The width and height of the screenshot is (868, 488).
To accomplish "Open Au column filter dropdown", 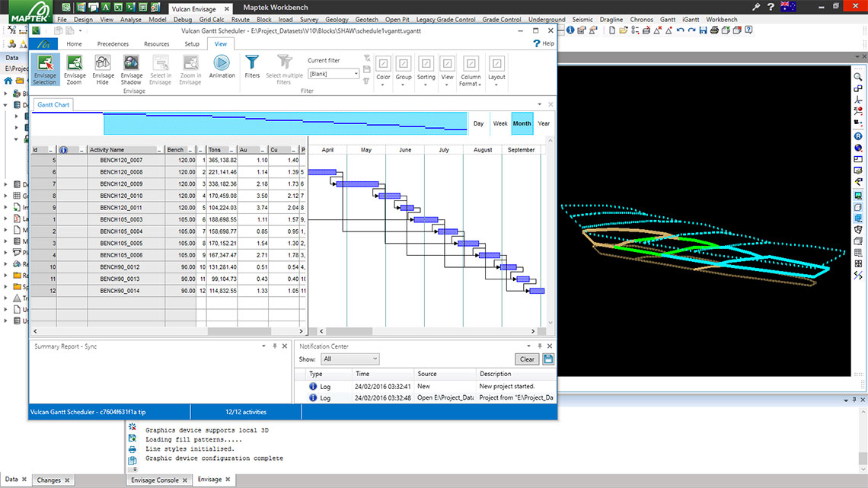I will click(x=263, y=150).
